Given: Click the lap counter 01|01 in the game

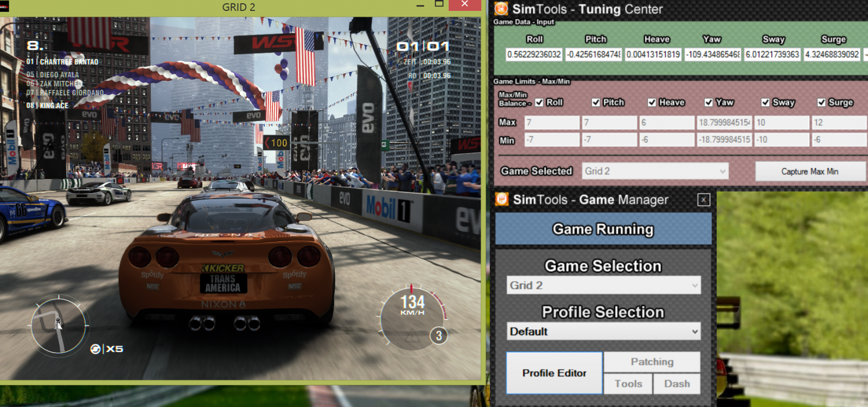Looking at the screenshot, I should [423, 46].
